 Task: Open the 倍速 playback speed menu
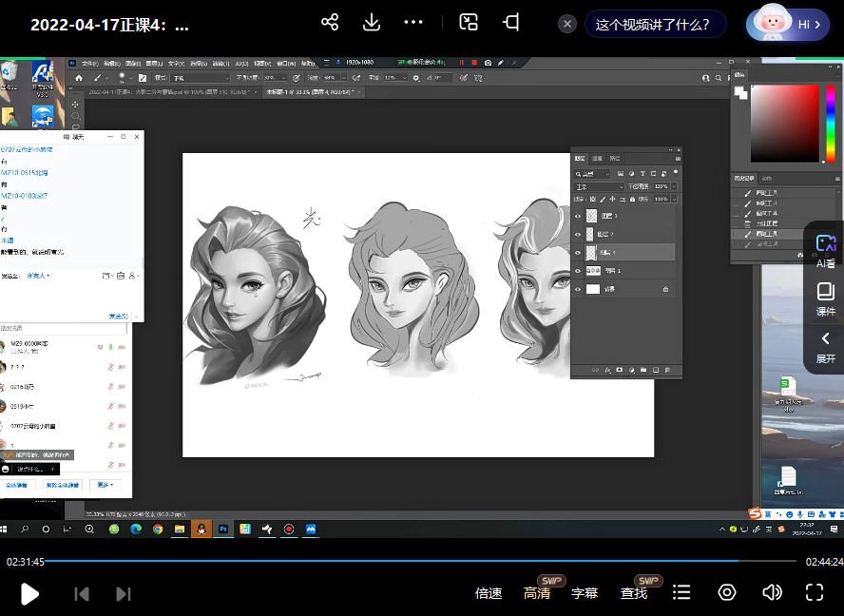tap(489, 593)
